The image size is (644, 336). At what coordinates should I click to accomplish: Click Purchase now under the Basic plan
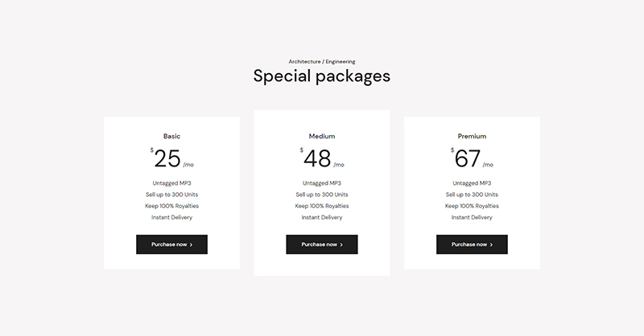pos(171,244)
